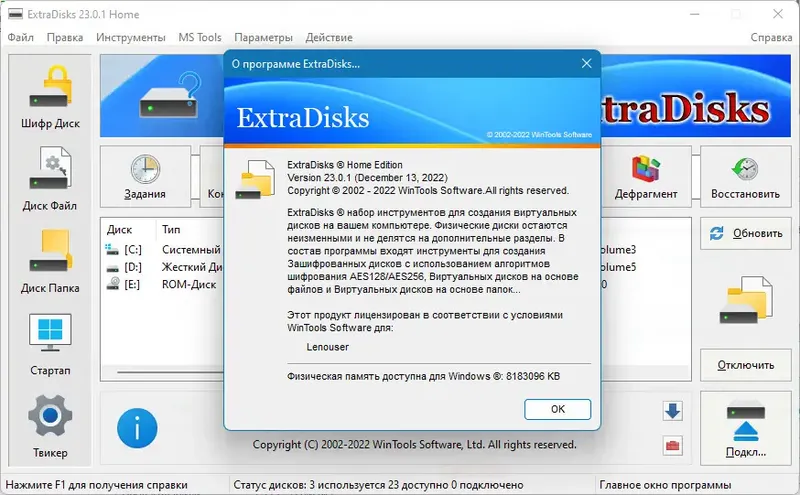Open the MS Tools menu
The height and width of the screenshot is (495, 800).
[x=199, y=37]
